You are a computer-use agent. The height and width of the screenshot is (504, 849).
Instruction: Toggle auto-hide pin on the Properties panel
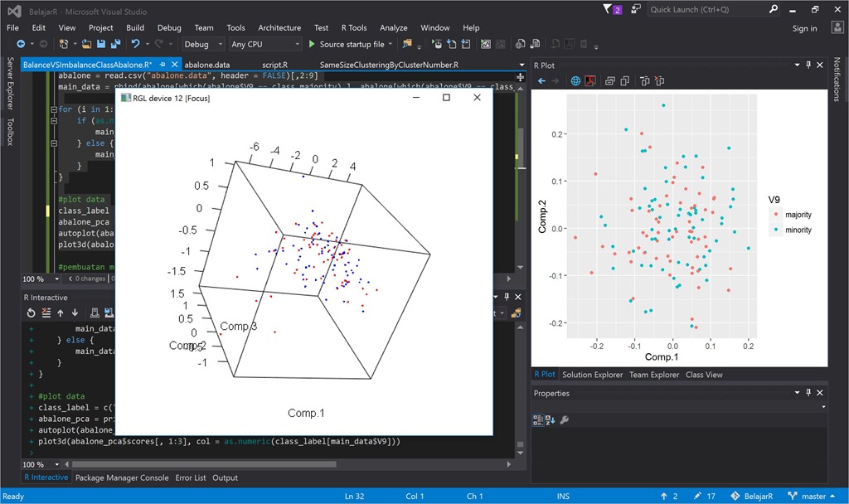(x=809, y=393)
